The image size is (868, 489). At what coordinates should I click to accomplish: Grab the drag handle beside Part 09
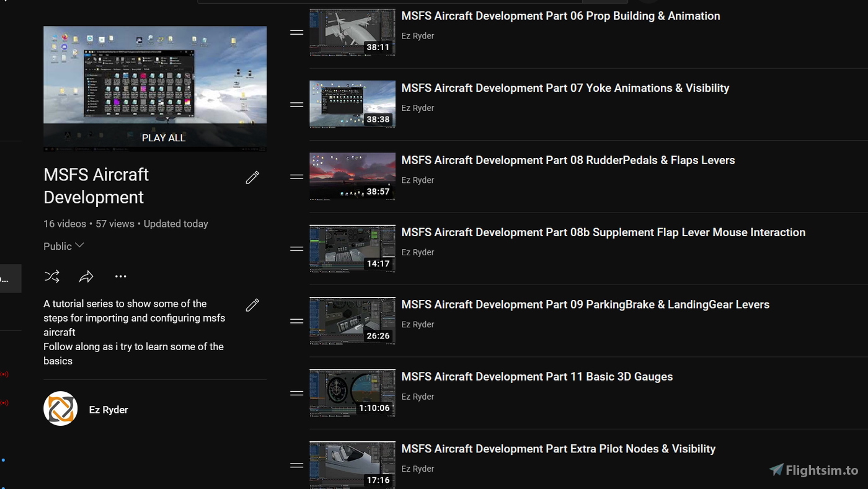coord(296,320)
